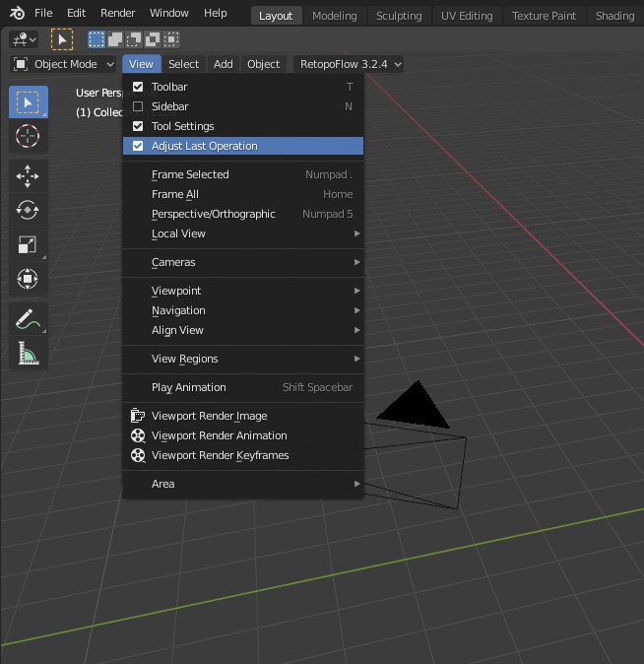The image size is (644, 664).
Task: Enable the Sidebar checkbox
Action: point(138,106)
